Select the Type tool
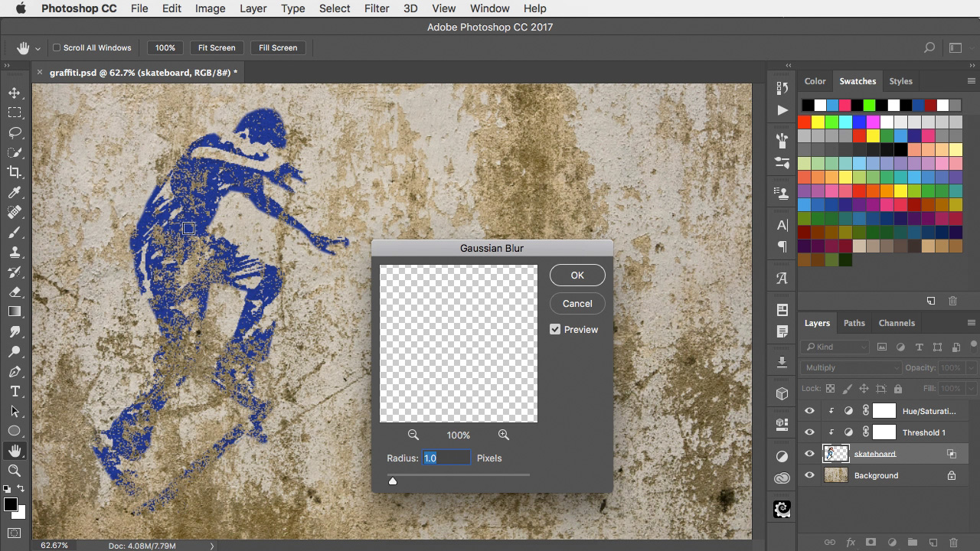980x551 pixels. click(15, 391)
